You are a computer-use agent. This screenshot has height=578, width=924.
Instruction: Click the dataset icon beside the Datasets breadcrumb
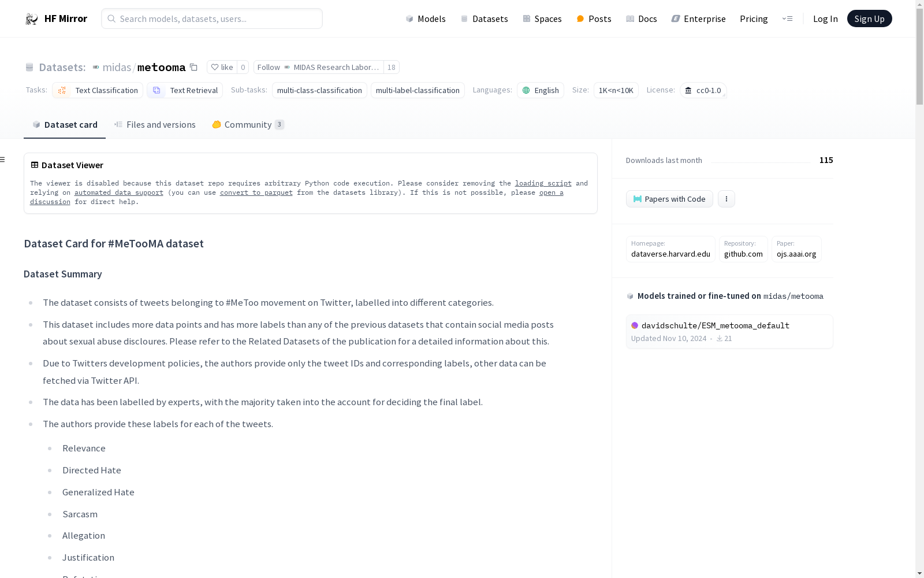tap(29, 68)
